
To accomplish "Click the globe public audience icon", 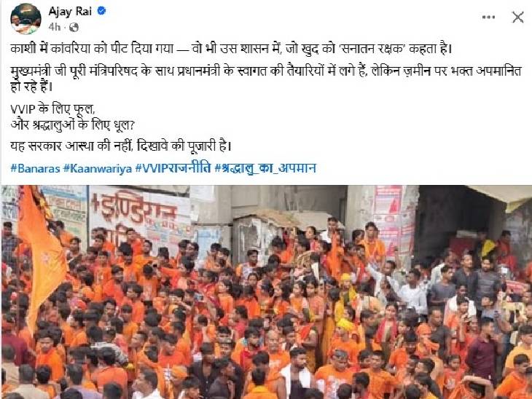I will (x=74, y=27).
